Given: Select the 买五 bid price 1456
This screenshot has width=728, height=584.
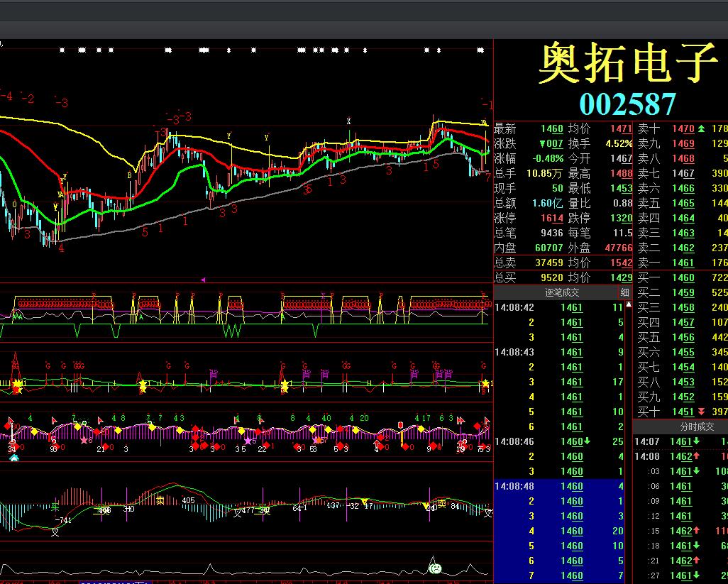Looking at the screenshot, I should (683, 337).
